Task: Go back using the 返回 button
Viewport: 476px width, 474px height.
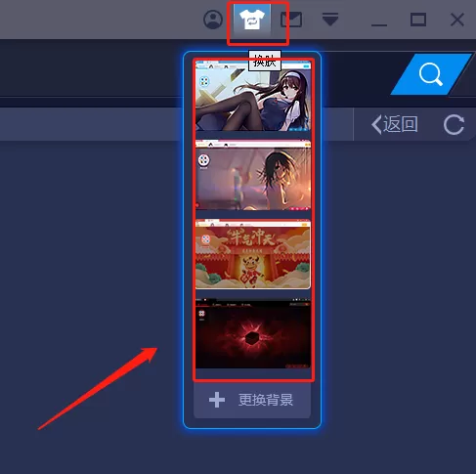Action: (x=395, y=124)
